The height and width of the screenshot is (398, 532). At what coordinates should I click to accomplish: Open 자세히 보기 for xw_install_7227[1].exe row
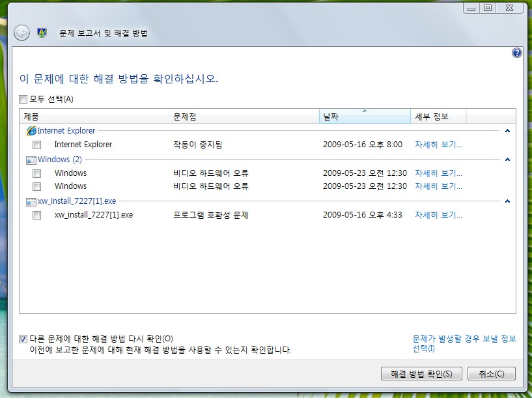pos(438,215)
